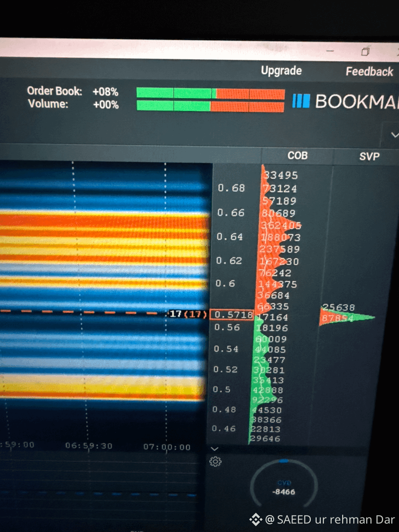Click the 92296 bid level in COB

coord(268,400)
